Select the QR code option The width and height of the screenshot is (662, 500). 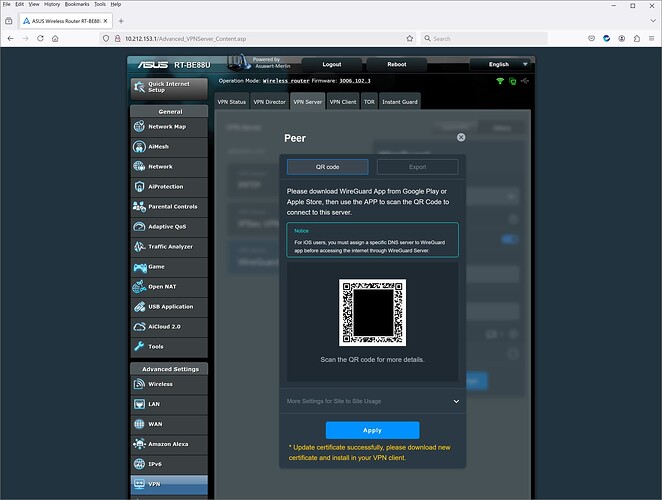click(x=327, y=167)
